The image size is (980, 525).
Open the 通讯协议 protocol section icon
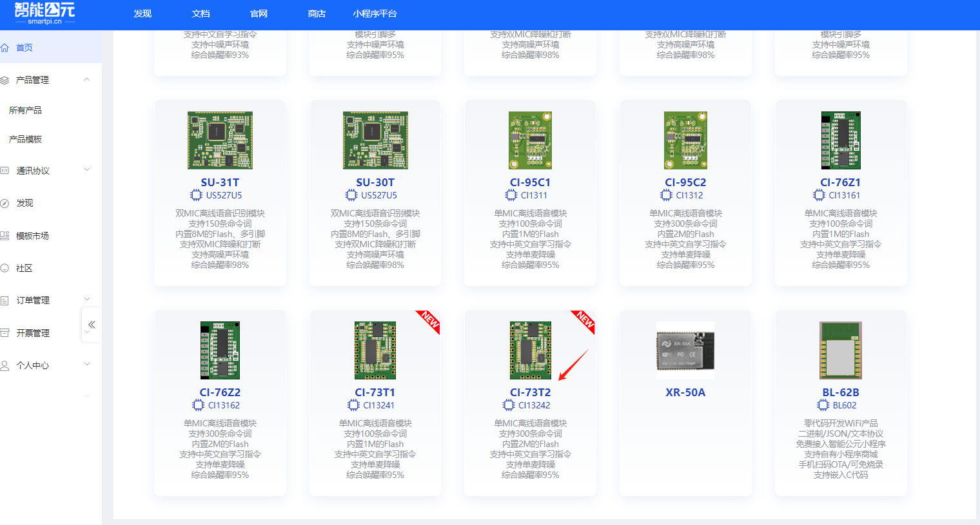[x=6, y=170]
